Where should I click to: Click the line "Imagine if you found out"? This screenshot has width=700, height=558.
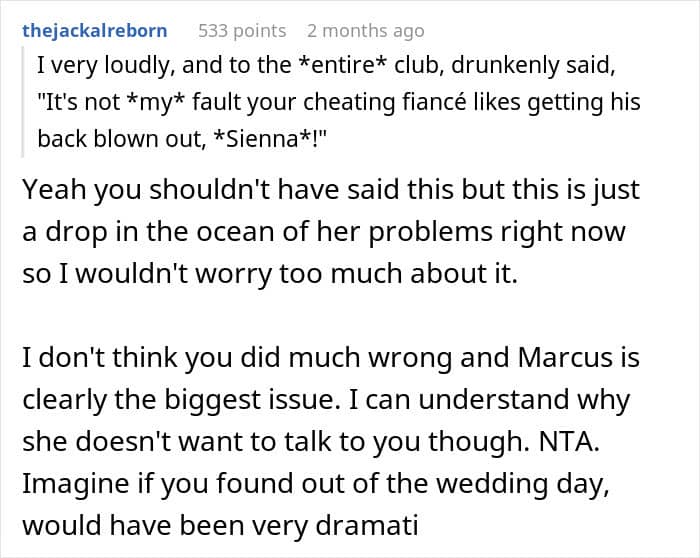click(x=316, y=484)
